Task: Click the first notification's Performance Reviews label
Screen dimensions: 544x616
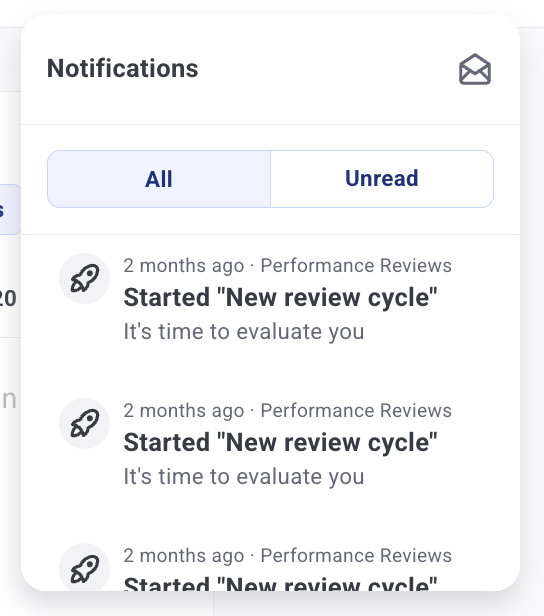Action: [356, 266]
